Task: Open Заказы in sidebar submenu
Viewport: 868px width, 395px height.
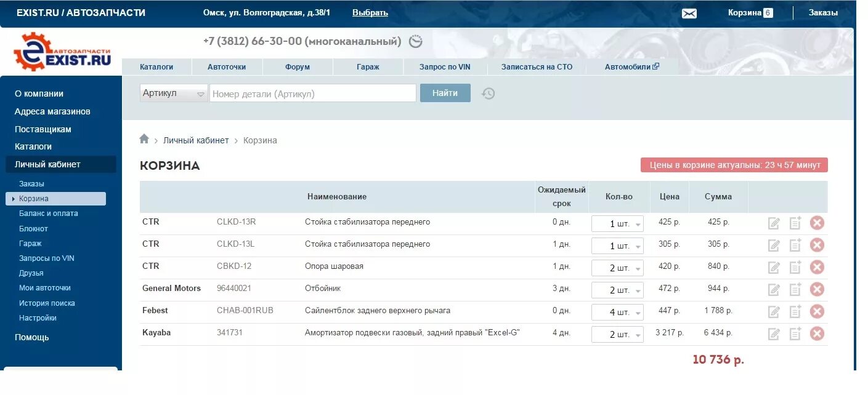Action: point(31,184)
